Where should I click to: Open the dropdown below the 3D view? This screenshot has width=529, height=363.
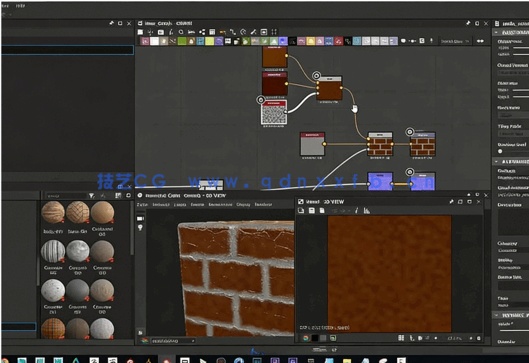pos(173,341)
